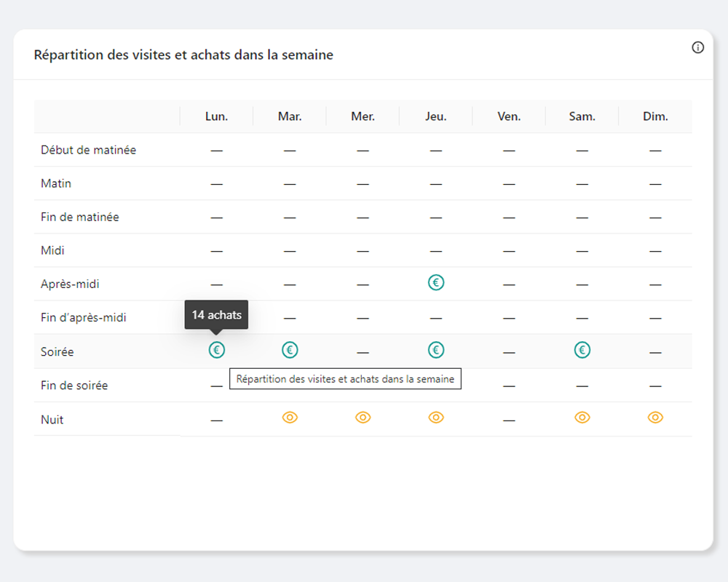Click the tooltip reading "Répartition des visites et achats"

(x=345, y=379)
